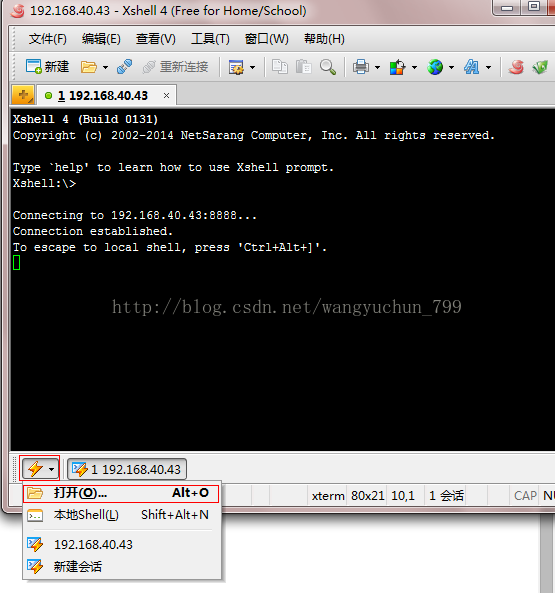Viewport: 555px width, 593px height.
Task: Click the Print icon in the toolbar
Action: point(361,67)
